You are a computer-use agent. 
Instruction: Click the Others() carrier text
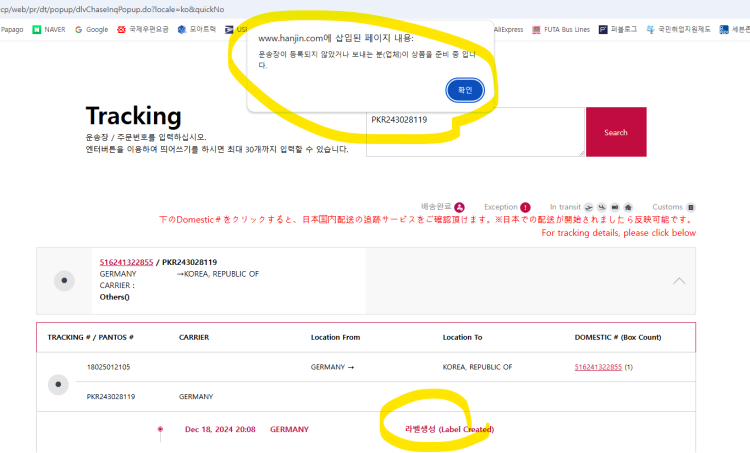(x=114, y=297)
